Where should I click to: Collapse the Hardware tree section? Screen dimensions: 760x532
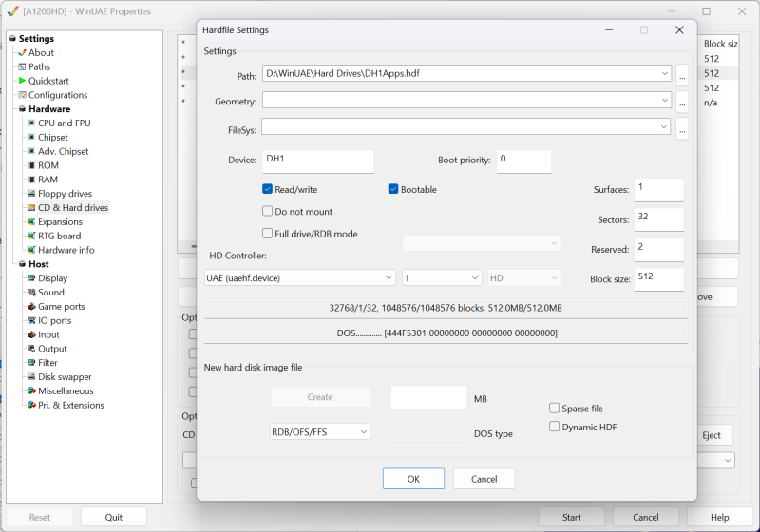click(x=22, y=109)
